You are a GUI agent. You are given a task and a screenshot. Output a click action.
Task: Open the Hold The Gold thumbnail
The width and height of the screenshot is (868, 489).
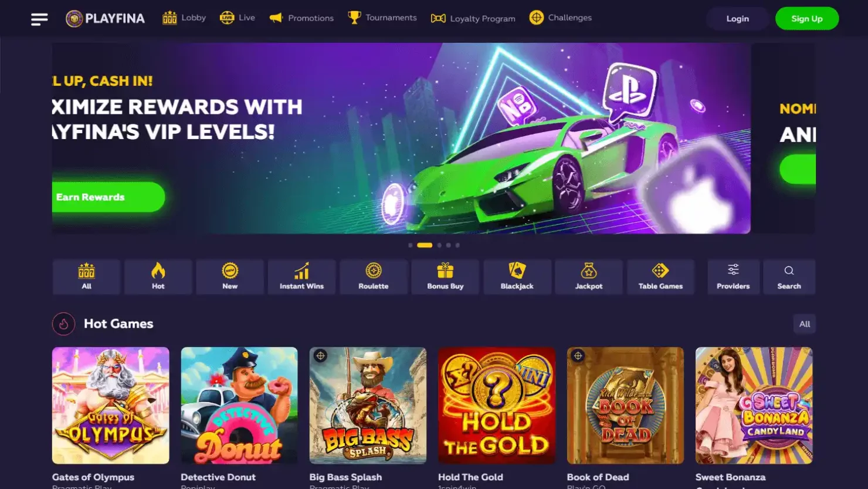(x=497, y=406)
